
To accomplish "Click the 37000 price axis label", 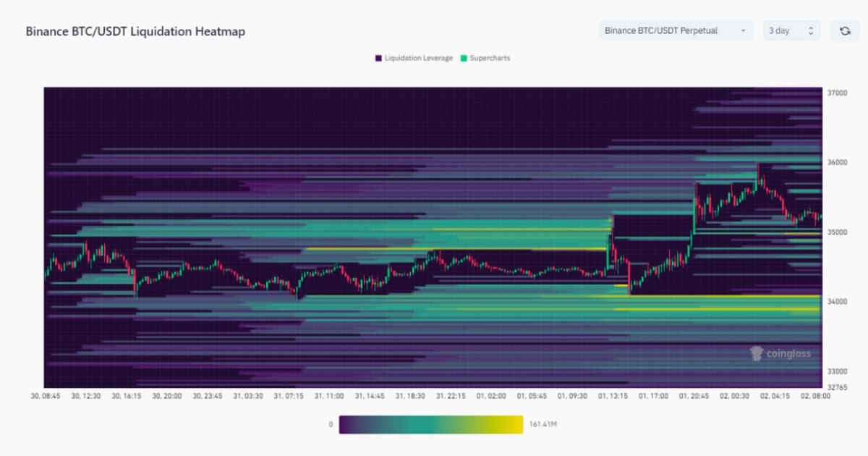I will 836,93.
